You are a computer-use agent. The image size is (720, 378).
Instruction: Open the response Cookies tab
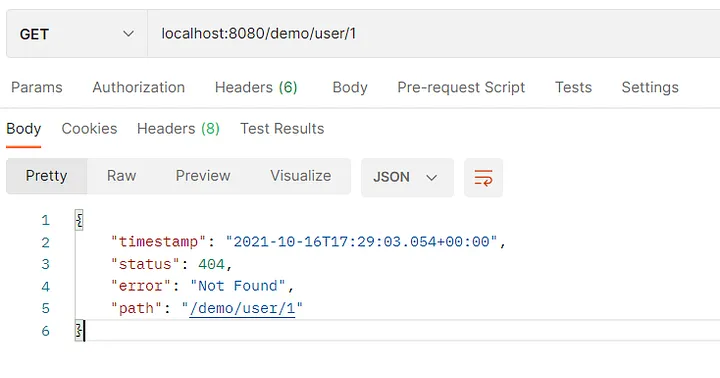pos(90,129)
